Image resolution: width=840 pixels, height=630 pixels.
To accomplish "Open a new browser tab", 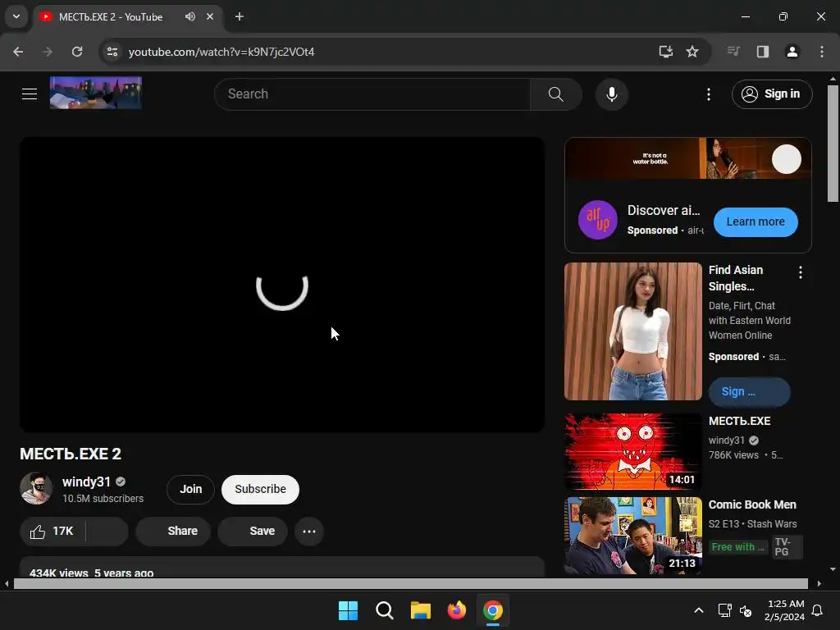I will 240,16.
